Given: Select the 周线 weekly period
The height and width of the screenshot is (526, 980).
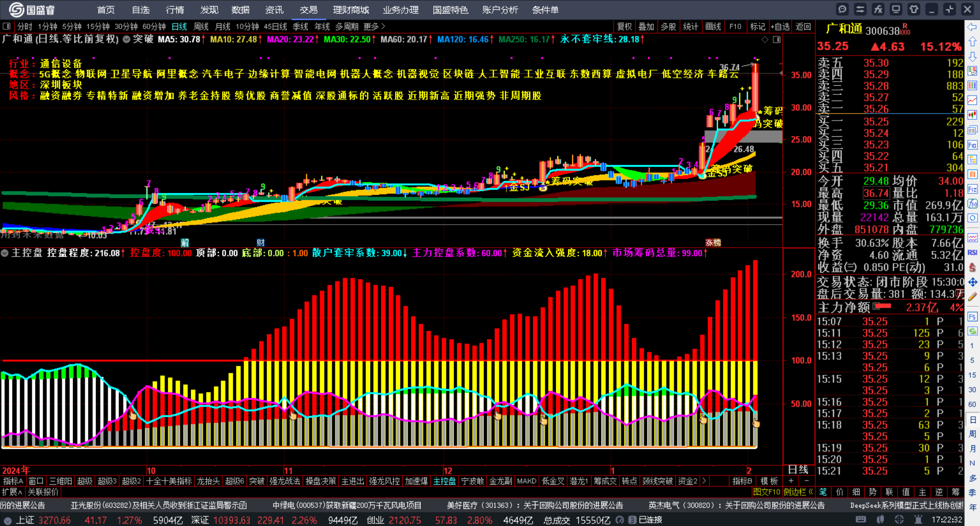Looking at the screenshot, I should pyautogui.click(x=201, y=27).
